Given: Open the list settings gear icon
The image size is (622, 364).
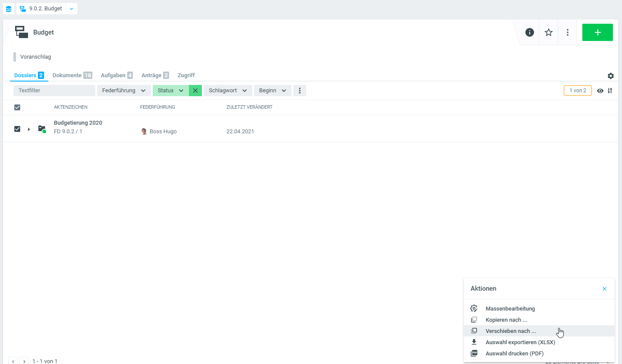Looking at the screenshot, I should [x=611, y=76].
